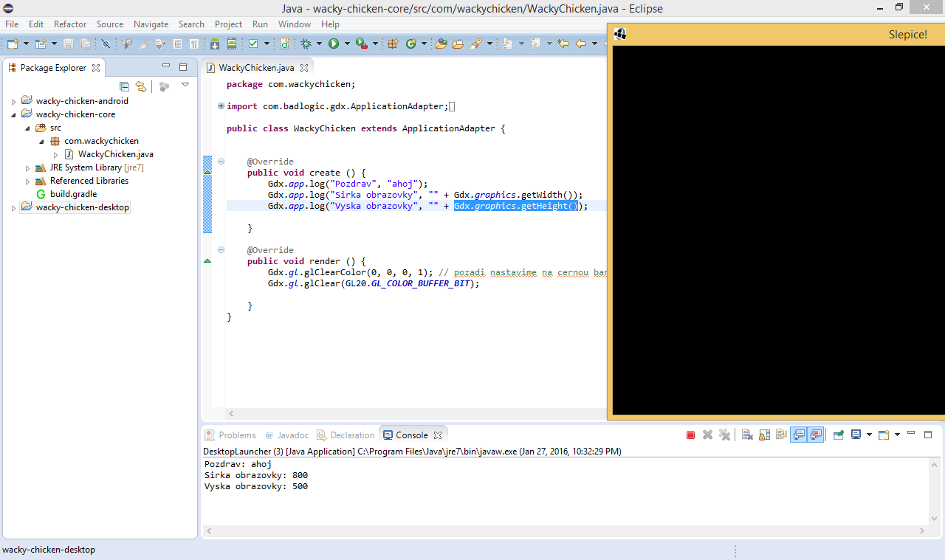Select WackyChicken.java in the project tree
This screenshot has width=945, height=560.
pyautogui.click(x=115, y=154)
